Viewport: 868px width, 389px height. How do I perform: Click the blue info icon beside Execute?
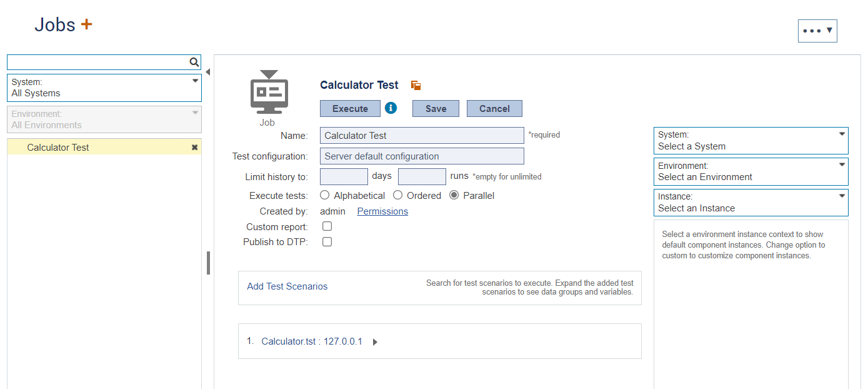point(391,108)
